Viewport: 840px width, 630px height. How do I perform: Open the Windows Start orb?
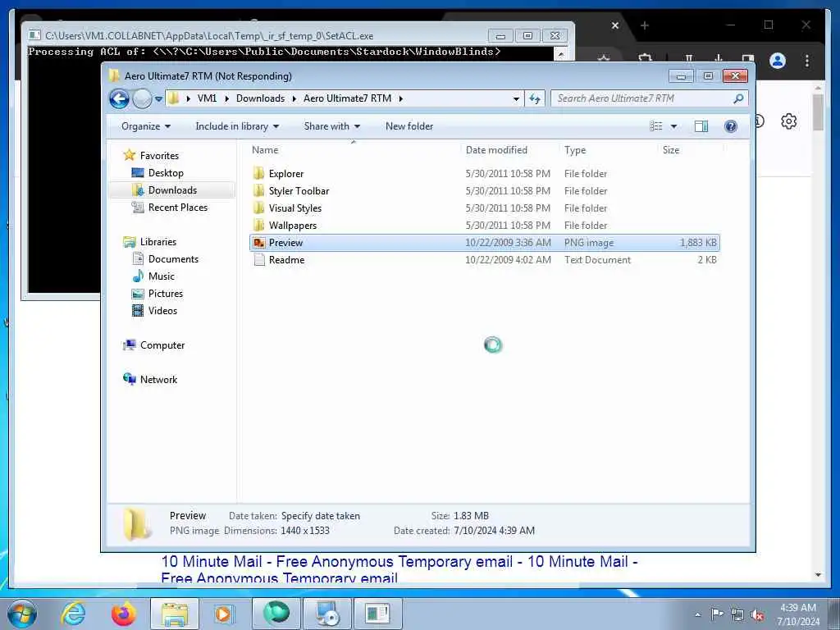pos(22,614)
